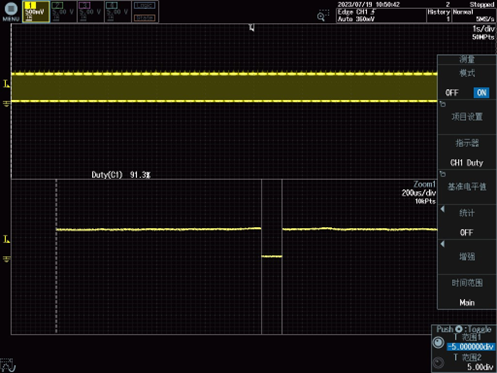
Task: Switch measurement mode to ON
Action: point(481,93)
